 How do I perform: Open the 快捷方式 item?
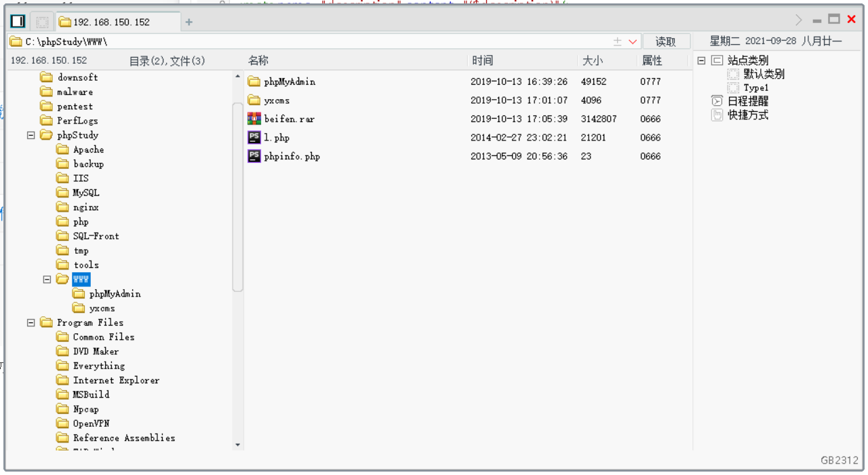(x=748, y=115)
